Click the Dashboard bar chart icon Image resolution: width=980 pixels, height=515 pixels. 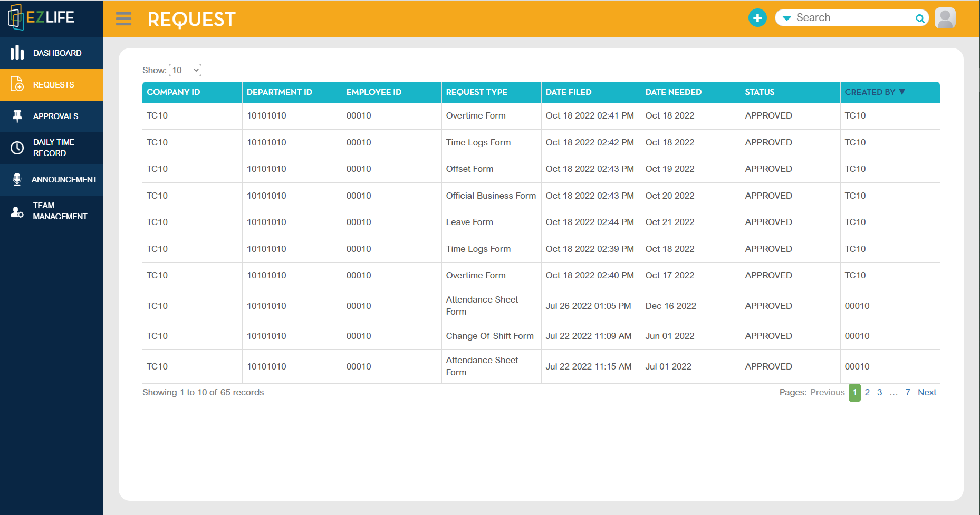click(x=17, y=53)
